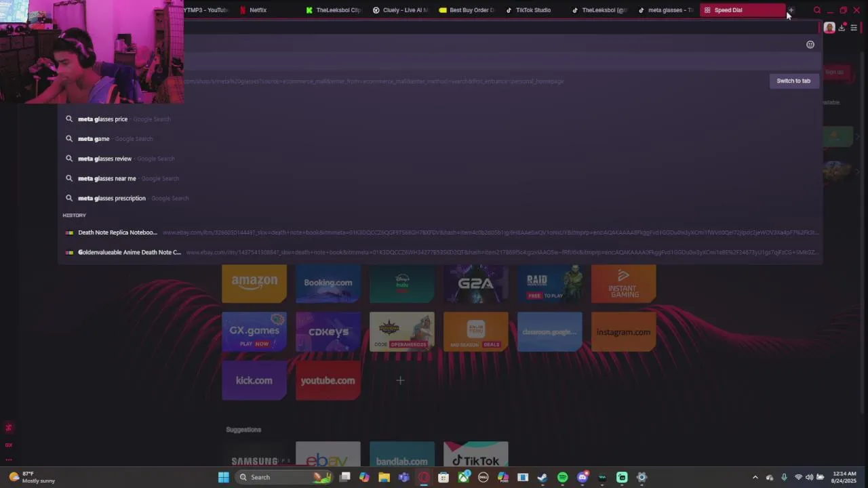Viewport: 868px width, 488px height.
Task: Switch to the TikTok Studio tab
Action: tap(533, 10)
